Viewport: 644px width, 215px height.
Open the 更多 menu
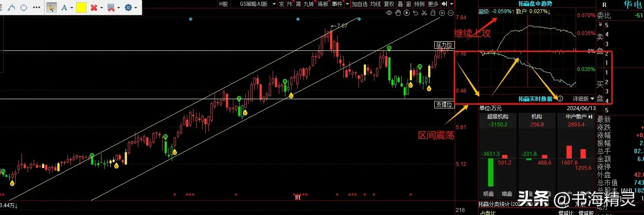tap(433, 4)
